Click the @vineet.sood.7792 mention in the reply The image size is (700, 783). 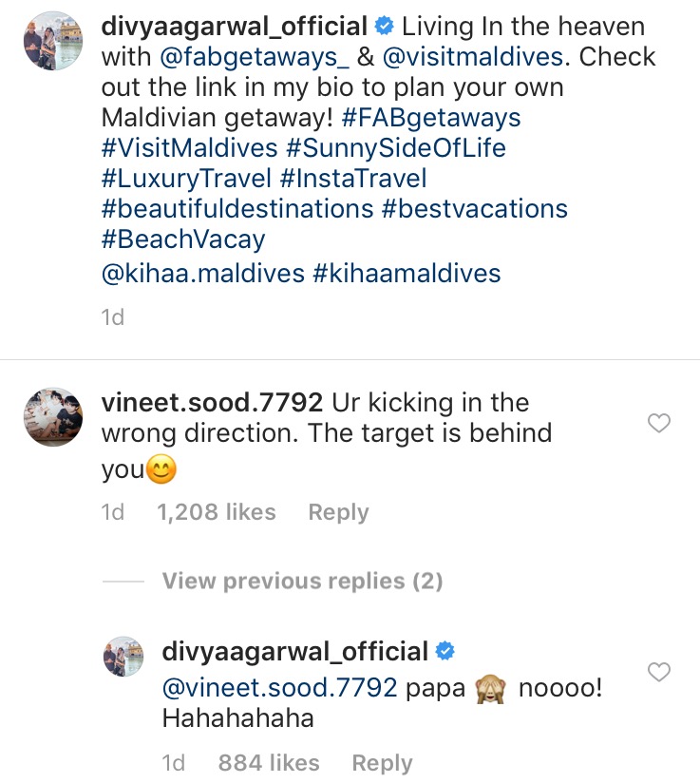click(275, 686)
